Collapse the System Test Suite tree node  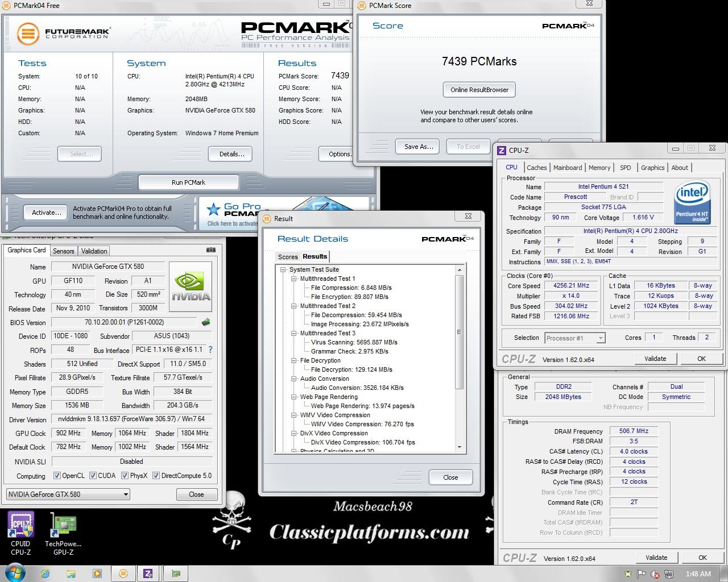283,269
